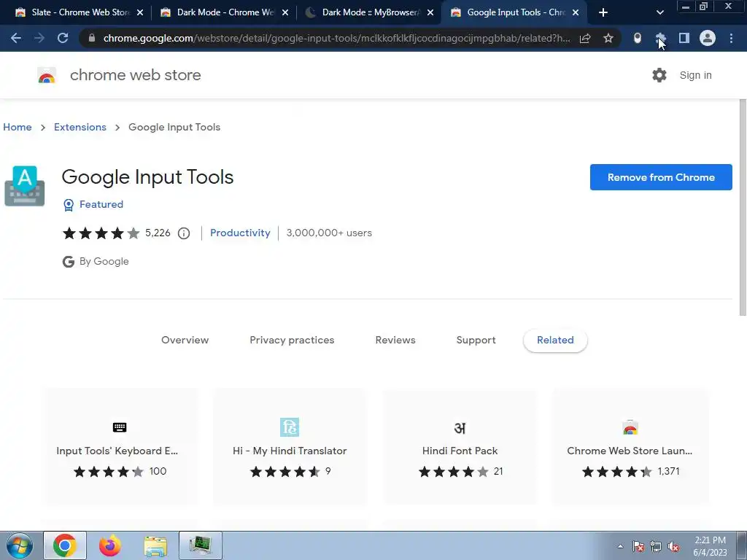Click the Chrome Web Store logo
The width and height of the screenshot is (747, 560).
click(47, 75)
